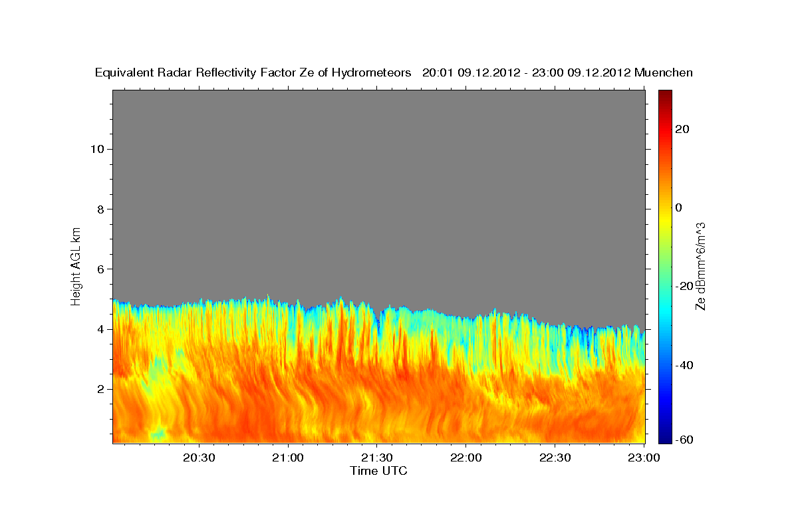Screen dimensions: 798x532
Task: Click the 21:30 time tick label
Action: [x=377, y=458]
